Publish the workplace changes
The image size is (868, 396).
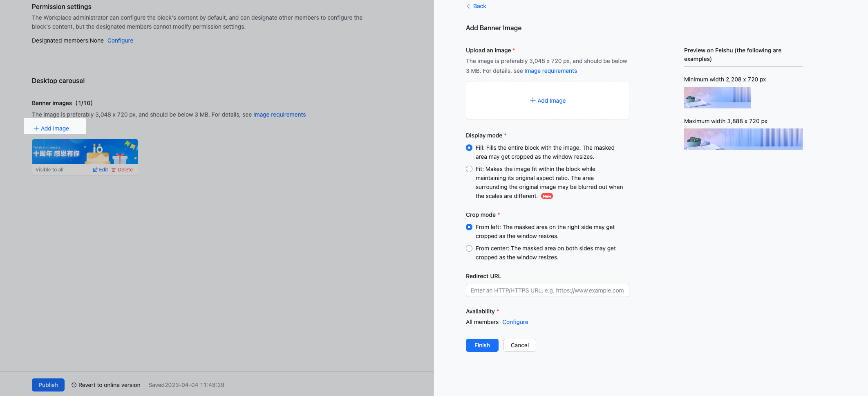coord(48,385)
